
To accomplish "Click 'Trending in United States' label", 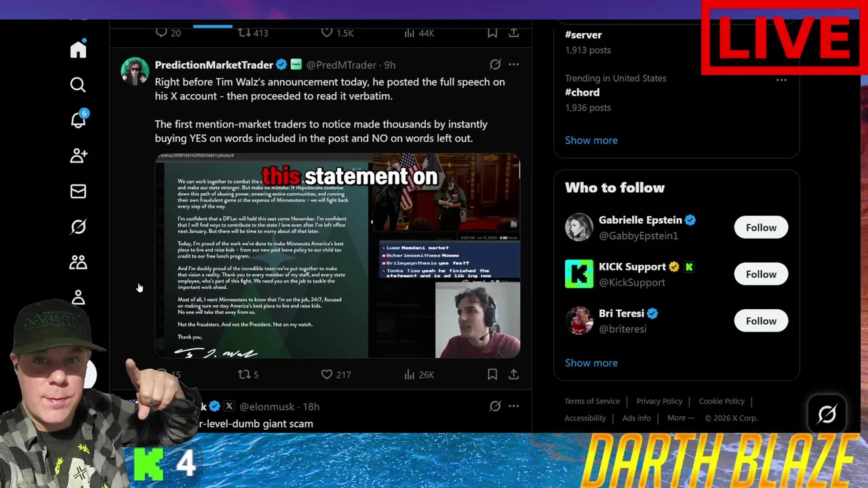I will pyautogui.click(x=616, y=78).
